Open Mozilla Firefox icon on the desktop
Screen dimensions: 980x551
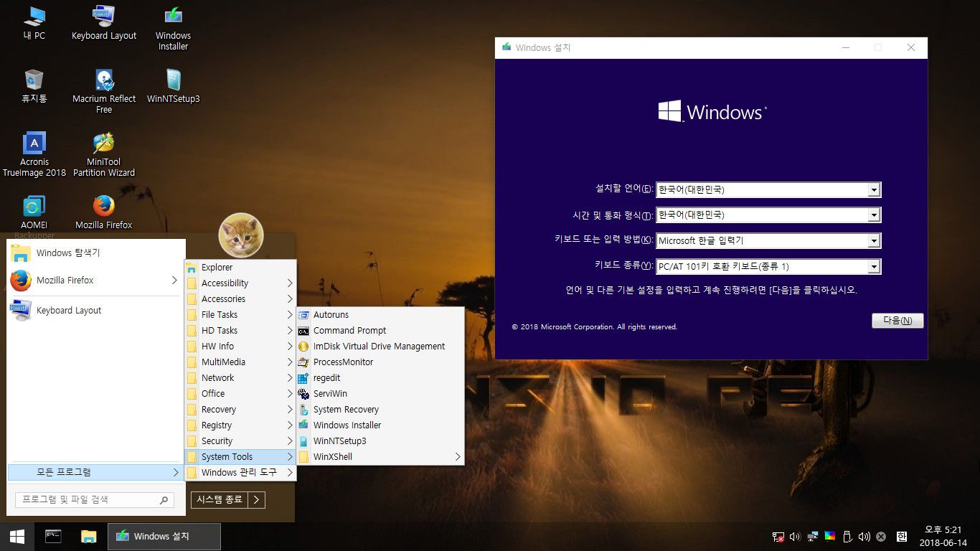[104, 212]
